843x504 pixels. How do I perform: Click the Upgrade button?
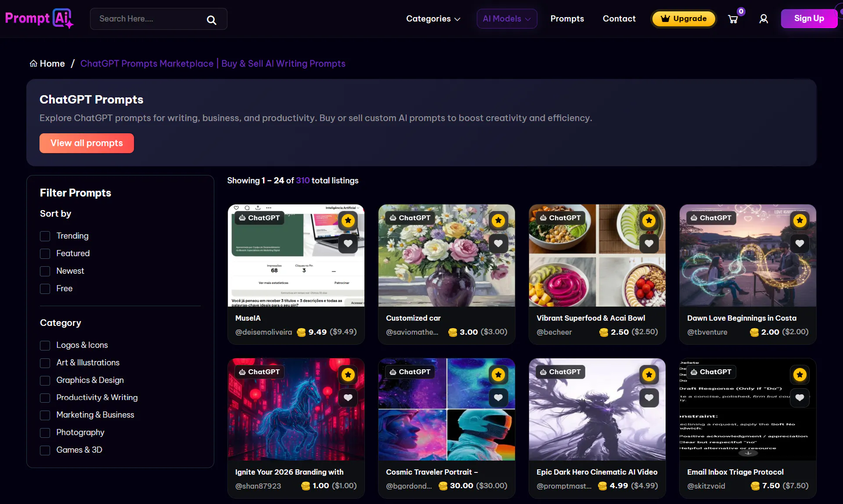[683, 18]
